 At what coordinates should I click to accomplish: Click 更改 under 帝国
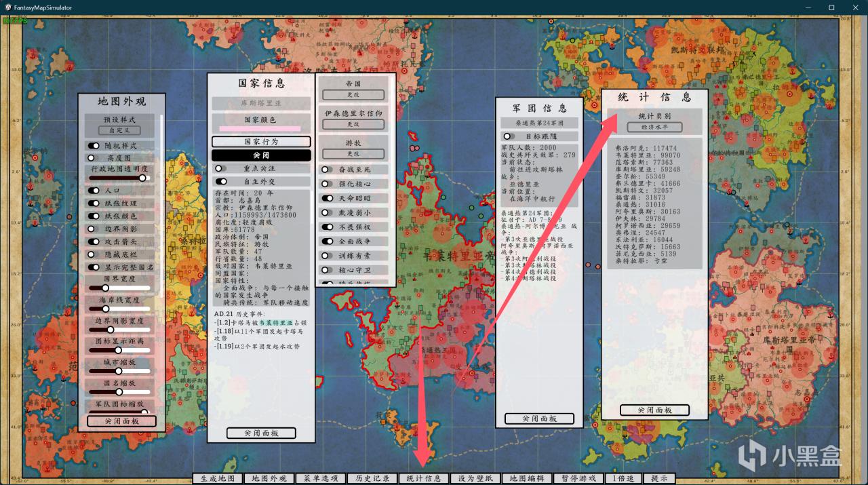tap(353, 95)
